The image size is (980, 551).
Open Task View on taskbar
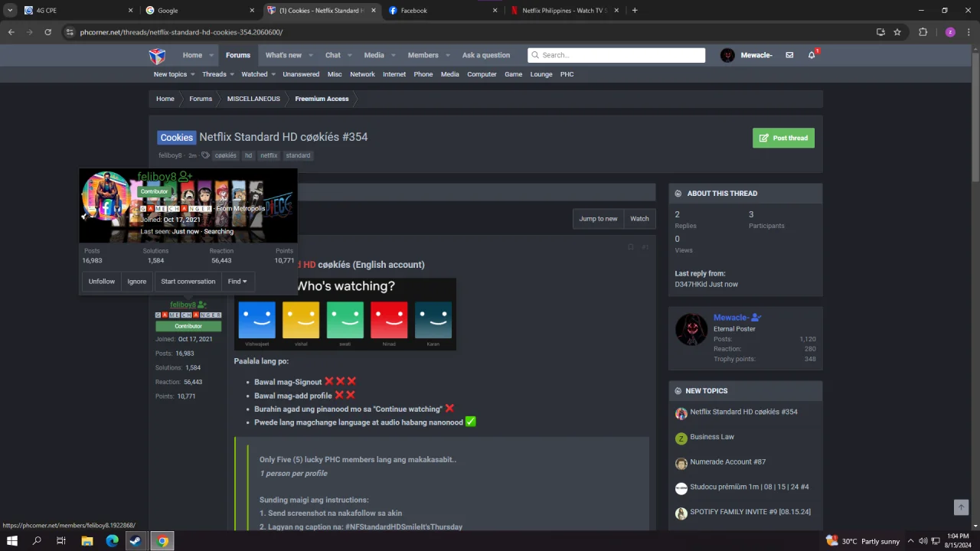click(61, 541)
